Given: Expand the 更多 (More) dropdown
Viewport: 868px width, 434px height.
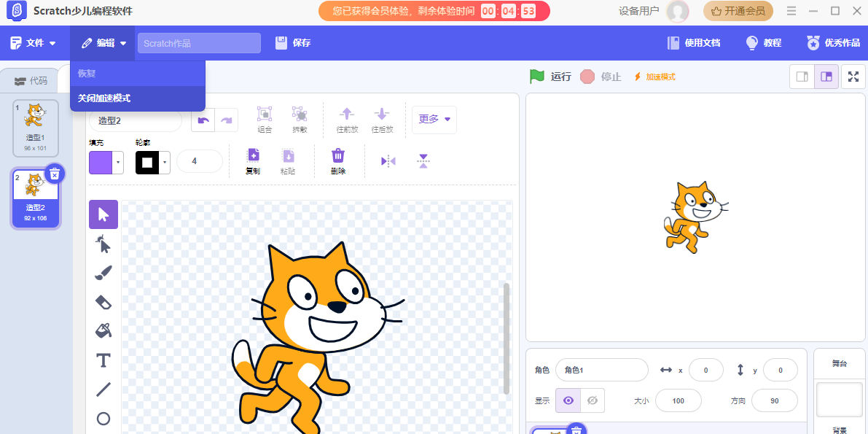Looking at the screenshot, I should coord(434,120).
